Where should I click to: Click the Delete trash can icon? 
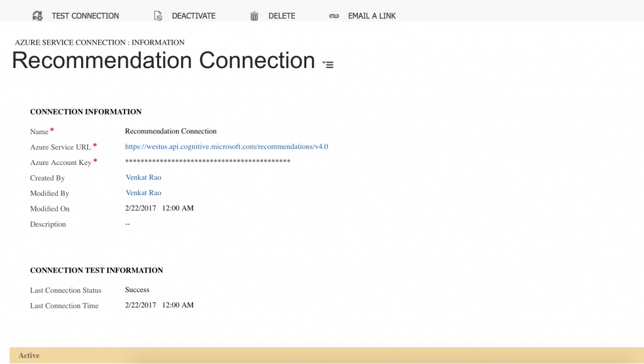pos(254,16)
